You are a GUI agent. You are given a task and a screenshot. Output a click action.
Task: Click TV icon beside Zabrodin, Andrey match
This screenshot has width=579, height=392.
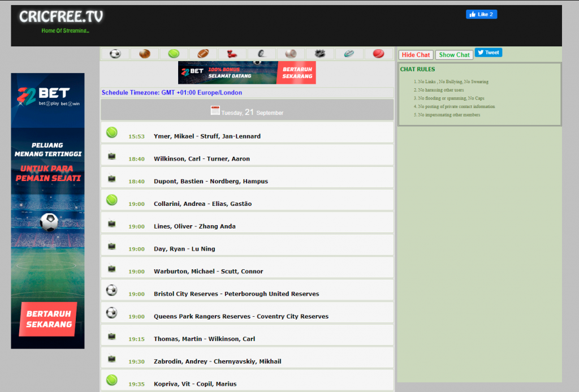112,359
